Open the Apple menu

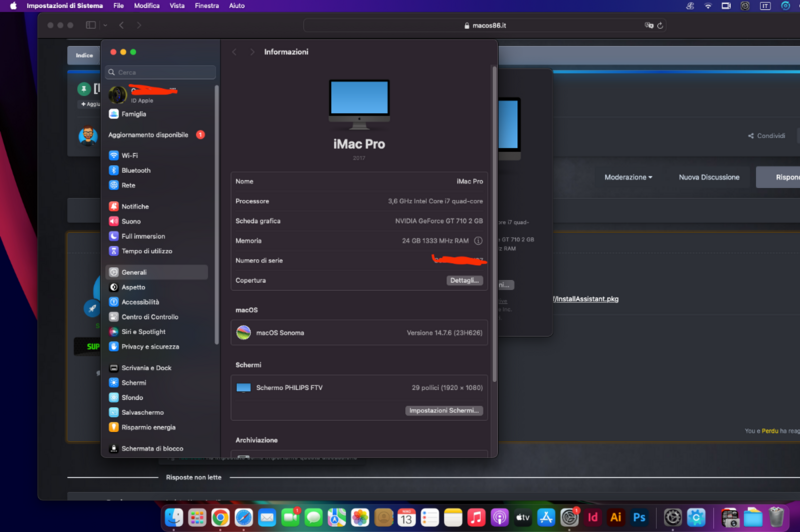click(13, 6)
